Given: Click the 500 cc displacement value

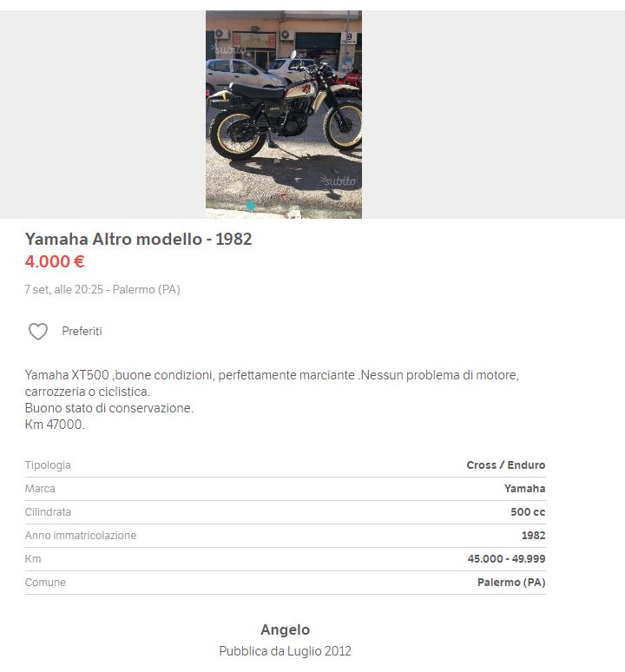Looking at the screenshot, I should tap(528, 511).
